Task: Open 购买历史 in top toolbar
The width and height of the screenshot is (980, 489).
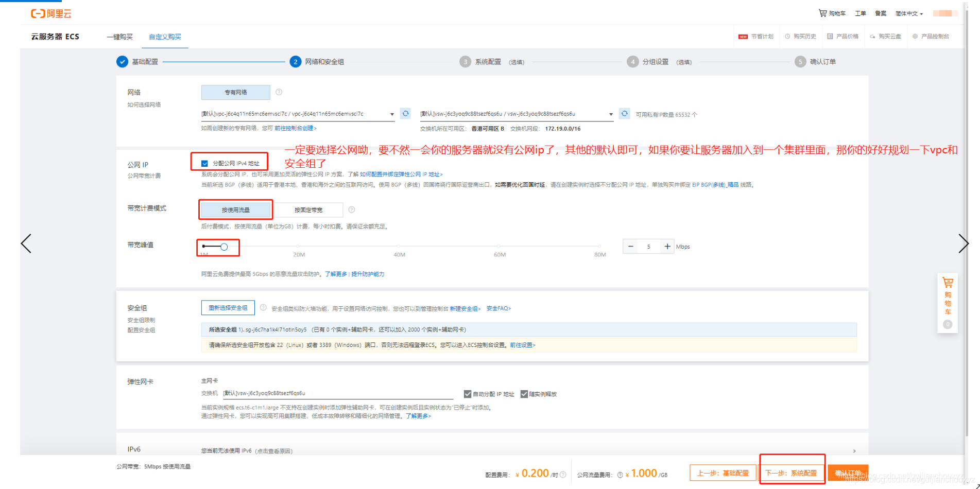Action: [x=800, y=37]
